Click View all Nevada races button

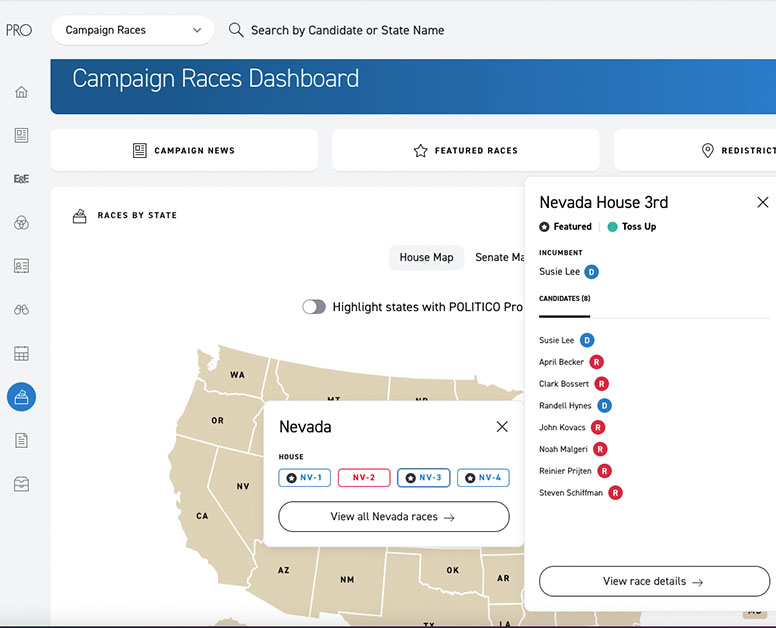click(393, 517)
